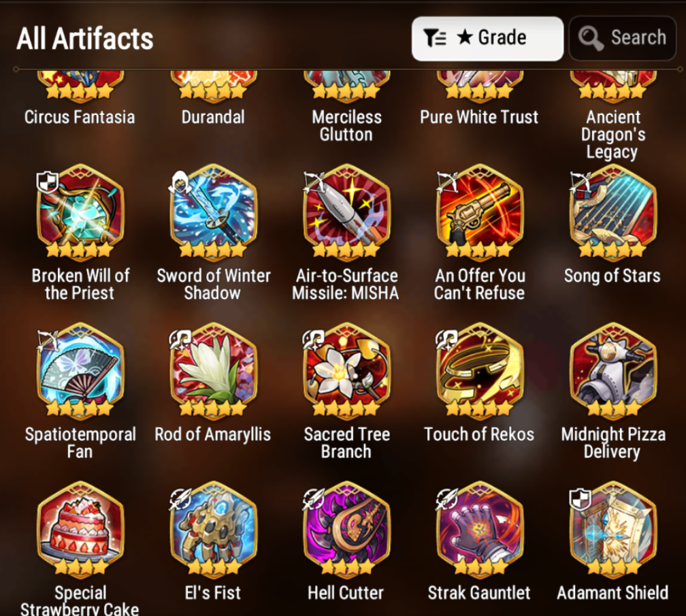This screenshot has width=686, height=616.
Task: Choose the Midnight Pizza Delivery scooter icon
Action: point(613,370)
